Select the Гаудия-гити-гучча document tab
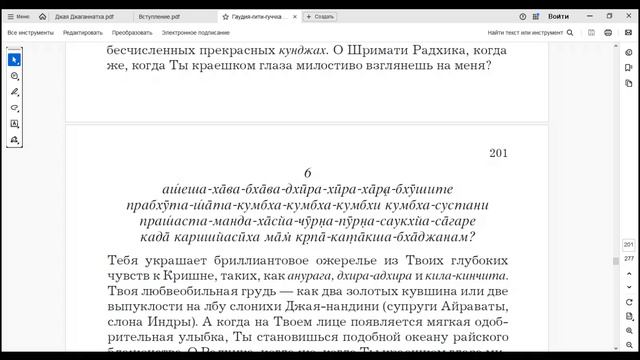640x360 pixels. 260,17
